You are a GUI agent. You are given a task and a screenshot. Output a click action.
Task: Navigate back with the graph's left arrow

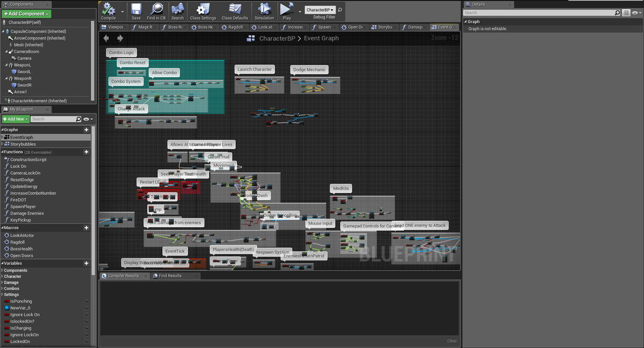(106, 38)
